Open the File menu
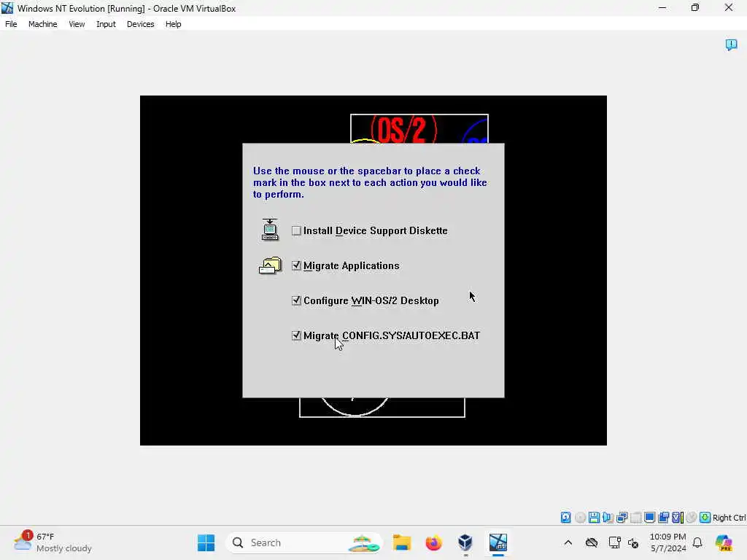Screen dimensions: 747x560 pyautogui.click(x=11, y=24)
